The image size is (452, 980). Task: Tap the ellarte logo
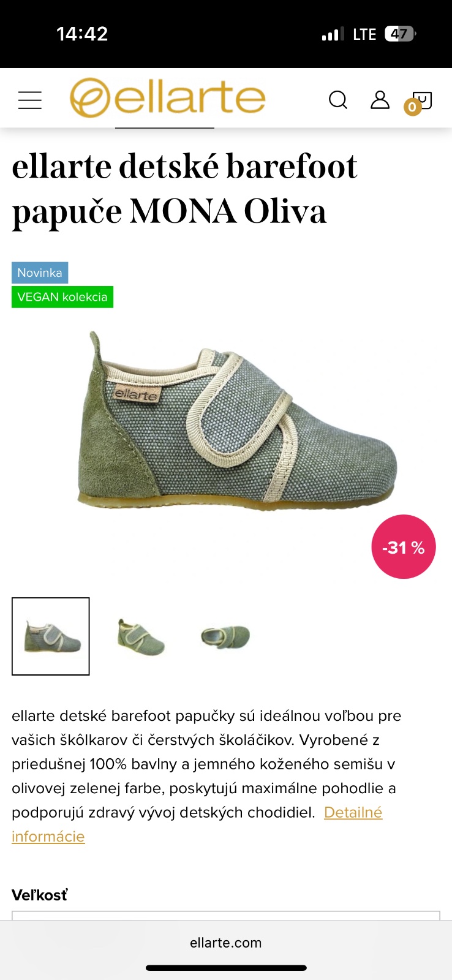pyautogui.click(x=167, y=98)
